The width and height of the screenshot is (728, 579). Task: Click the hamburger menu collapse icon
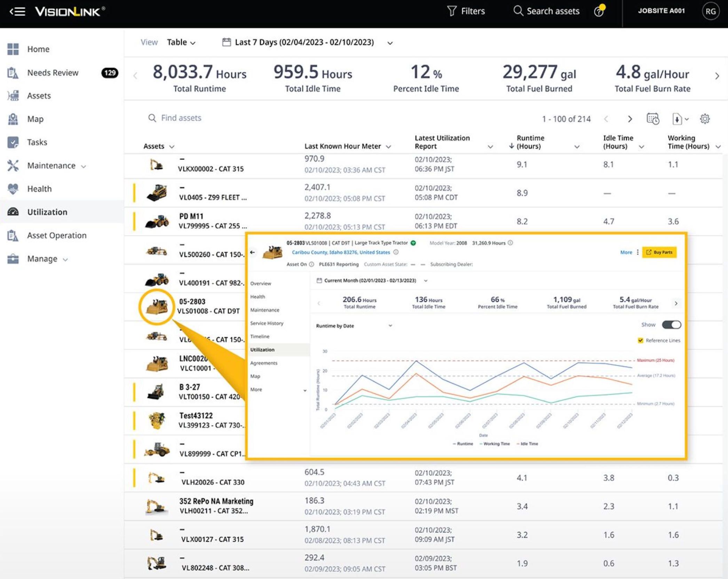(17, 11)
